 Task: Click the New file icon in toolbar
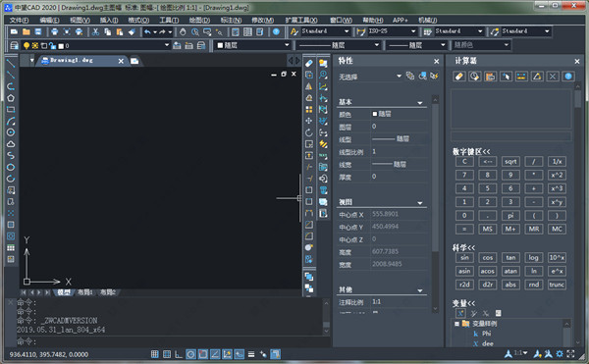[x=14, y=32]
